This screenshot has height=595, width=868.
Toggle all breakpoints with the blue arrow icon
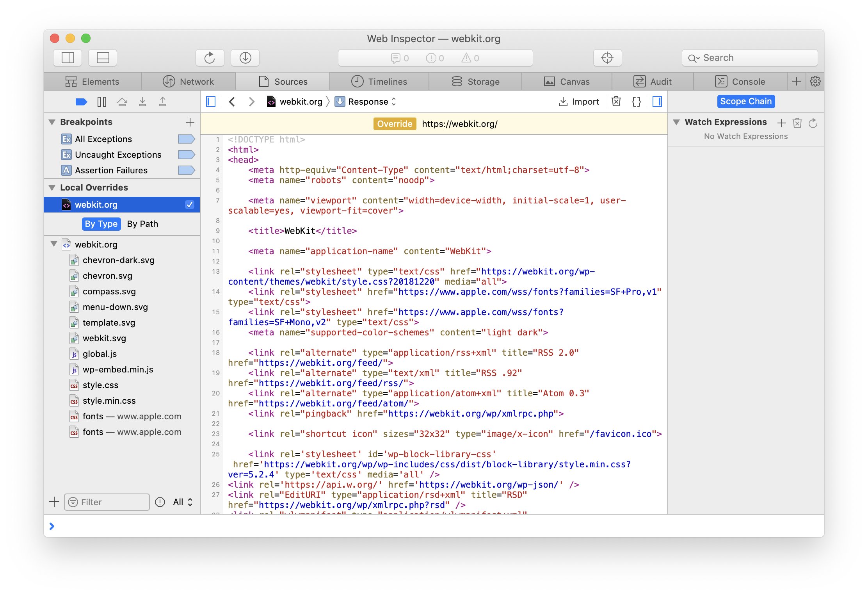pyautogui.click(x=81, y=102)
